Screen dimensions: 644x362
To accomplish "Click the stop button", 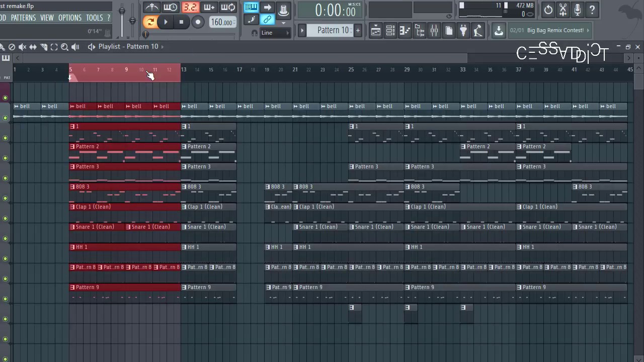I will pyautogui.click(x=181, y=22).
